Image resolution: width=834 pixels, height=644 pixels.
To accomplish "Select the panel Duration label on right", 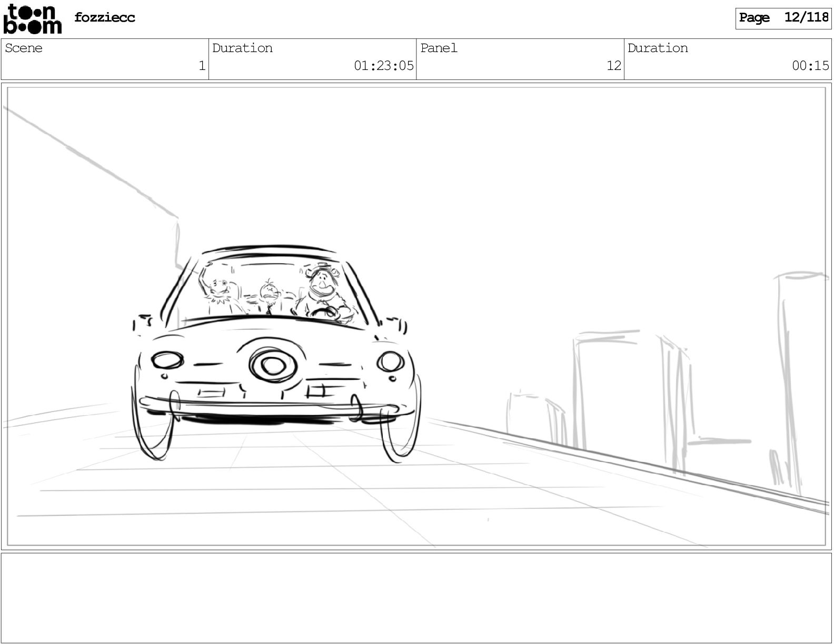I will [x=658, y=48].
